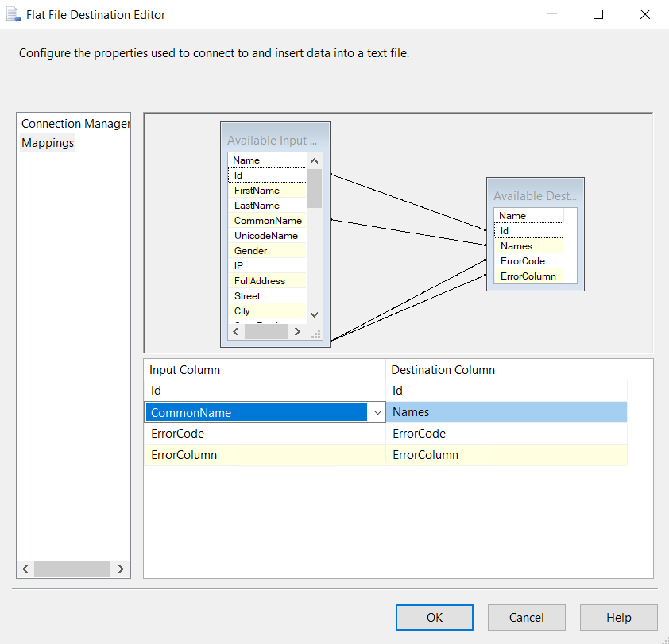Select ErrorColumn in available destination columns
This screenshot has width=669, height=644.
click(528, 276)
